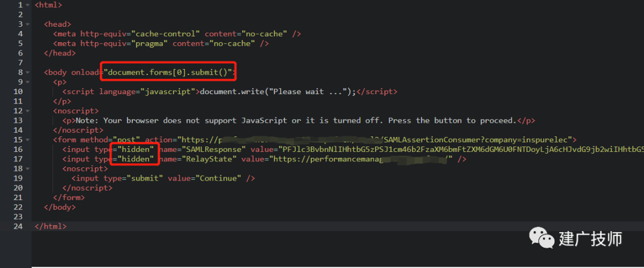This screenshot has width=644, height=268.
Task: Collapse the <body> block fold arrow on line 8
Action: 27,73
